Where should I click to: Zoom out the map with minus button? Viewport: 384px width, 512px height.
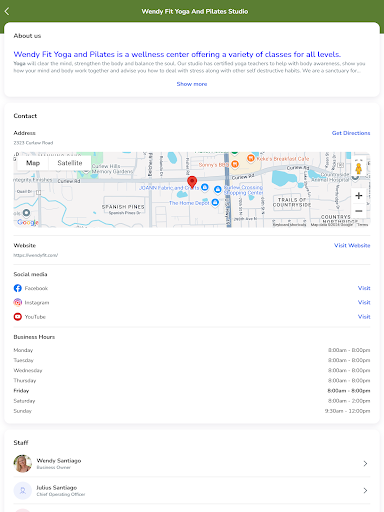point(359,211)
